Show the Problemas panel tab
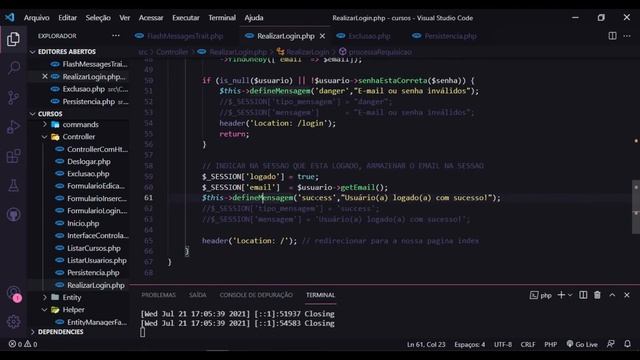640x360 pixels. [x=158, y=295]
